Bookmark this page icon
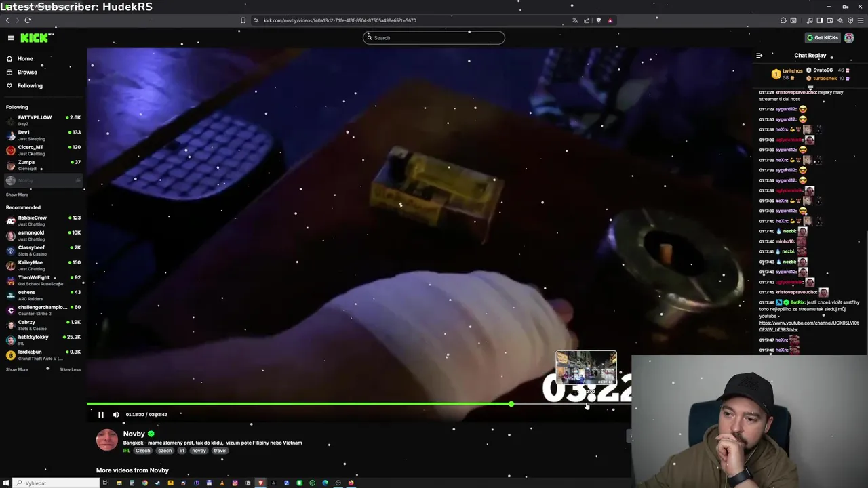Screen dimensions: 868x488 click(x=243, y=20)
